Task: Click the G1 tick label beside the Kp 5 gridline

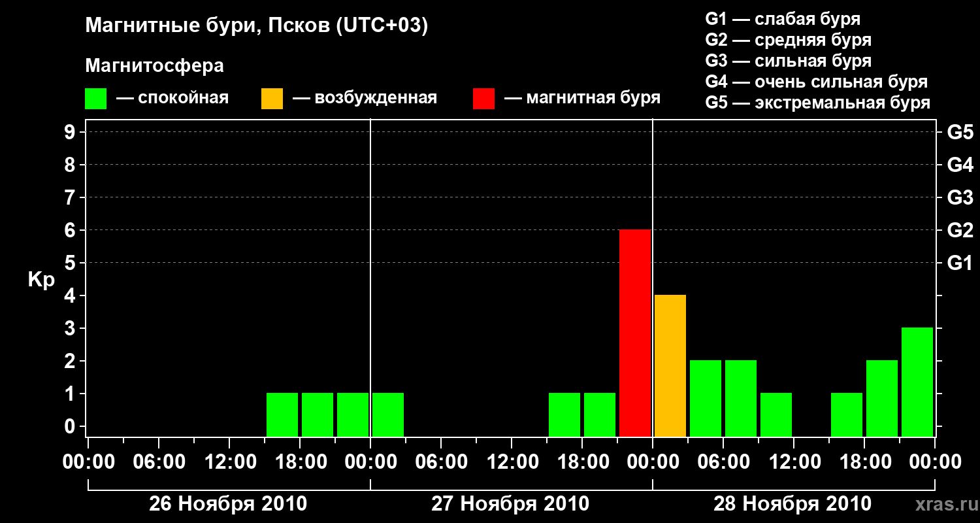Action: (960, 263)
